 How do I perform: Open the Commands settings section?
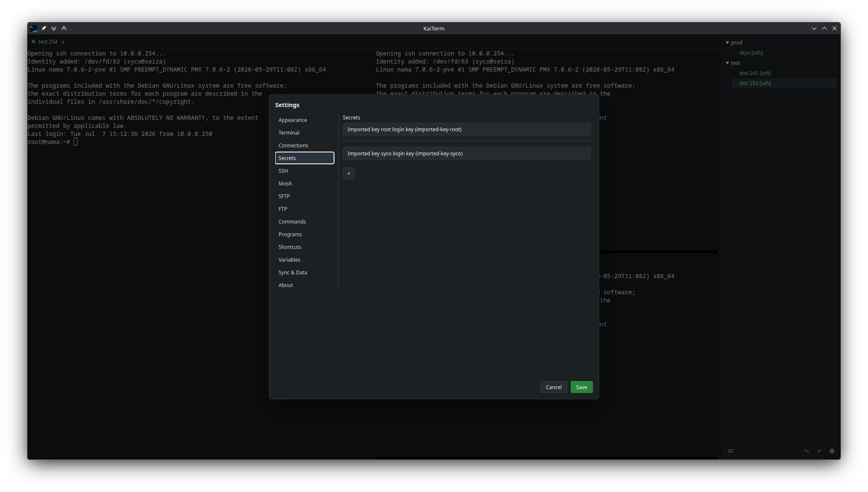(304, 222)
